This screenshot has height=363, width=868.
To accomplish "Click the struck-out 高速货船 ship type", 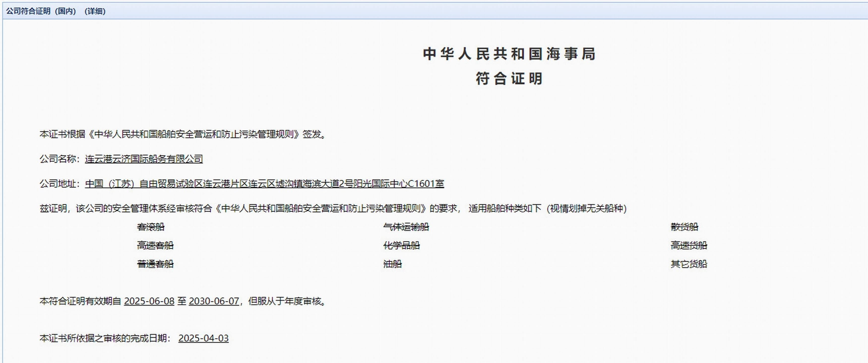I will [689, 245].
